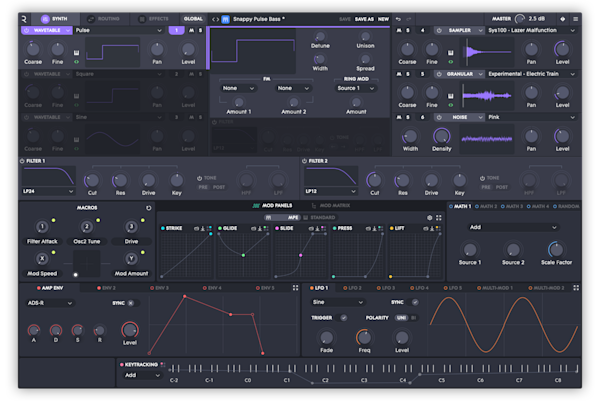Click the Global button
Viewport: 600px width, 401px height.
pyautogui.click(x=192, y=18)
